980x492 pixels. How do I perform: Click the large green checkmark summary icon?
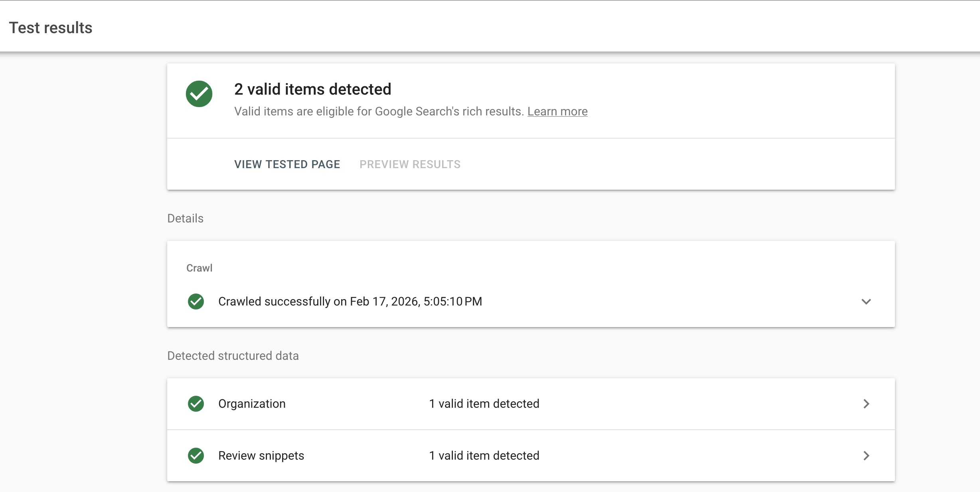coord(199,94)
